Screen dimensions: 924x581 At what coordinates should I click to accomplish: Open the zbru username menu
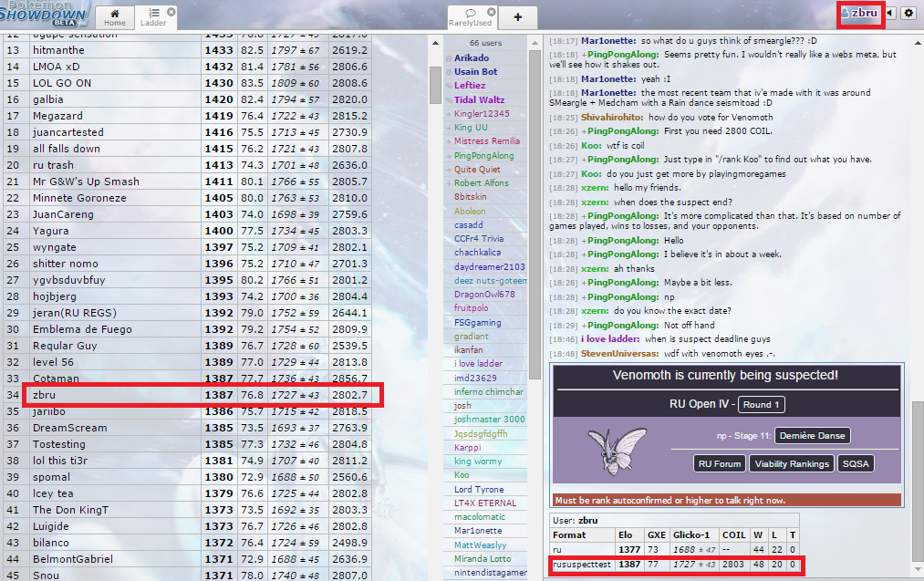point(858,13)
